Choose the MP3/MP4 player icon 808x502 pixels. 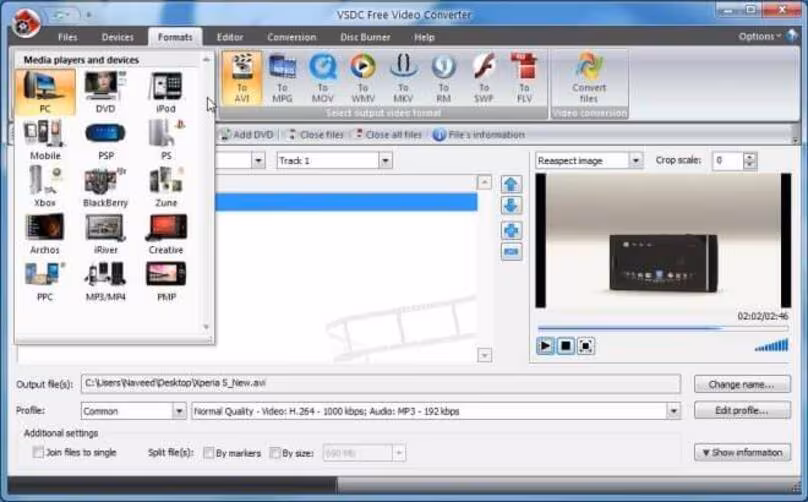click(105, 281)
